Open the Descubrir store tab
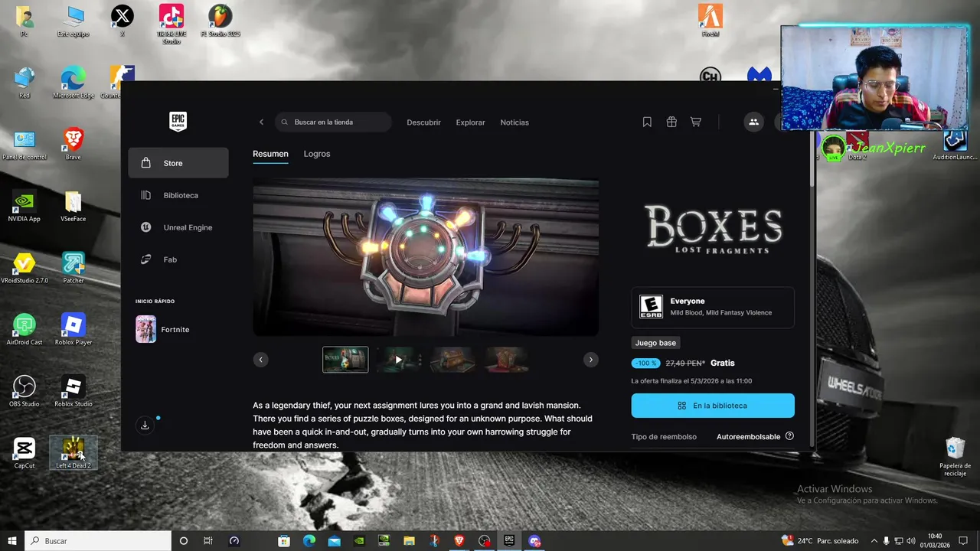The height and width of the screenshot is (551, 980). (x=423, y=122)
